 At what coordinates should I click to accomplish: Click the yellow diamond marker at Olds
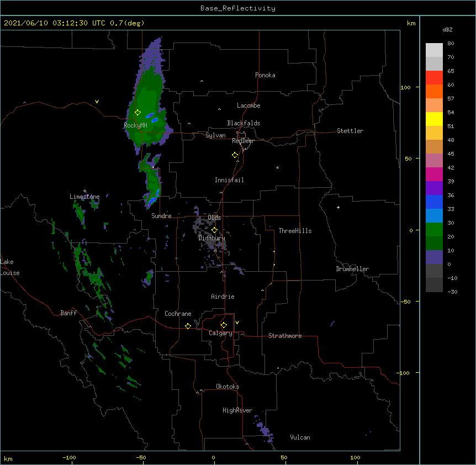214,230
